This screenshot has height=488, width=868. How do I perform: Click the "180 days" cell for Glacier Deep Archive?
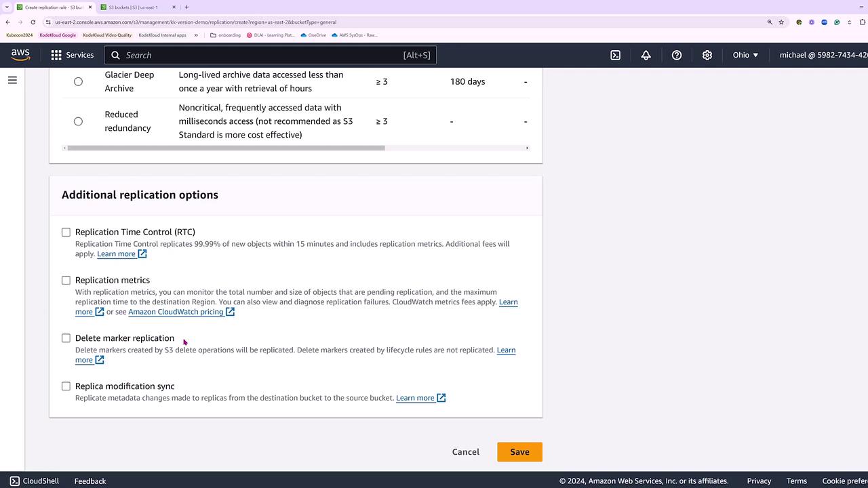[467, 81]
